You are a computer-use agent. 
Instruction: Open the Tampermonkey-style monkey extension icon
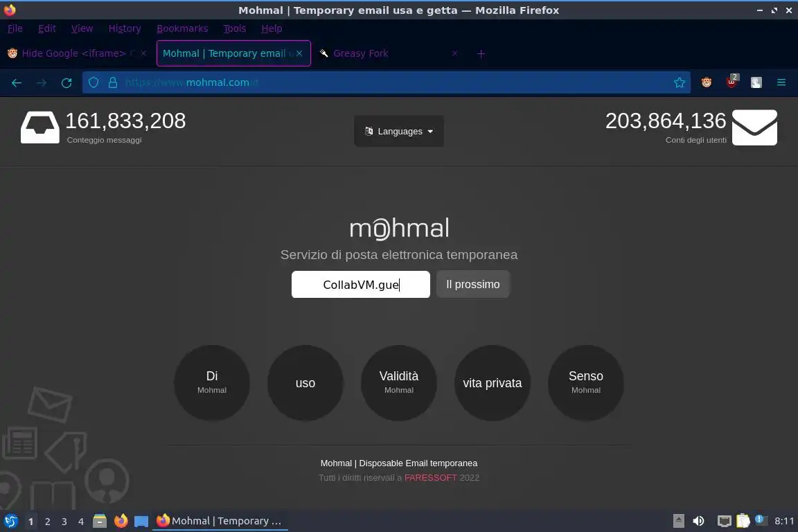(x=707, y=82)
